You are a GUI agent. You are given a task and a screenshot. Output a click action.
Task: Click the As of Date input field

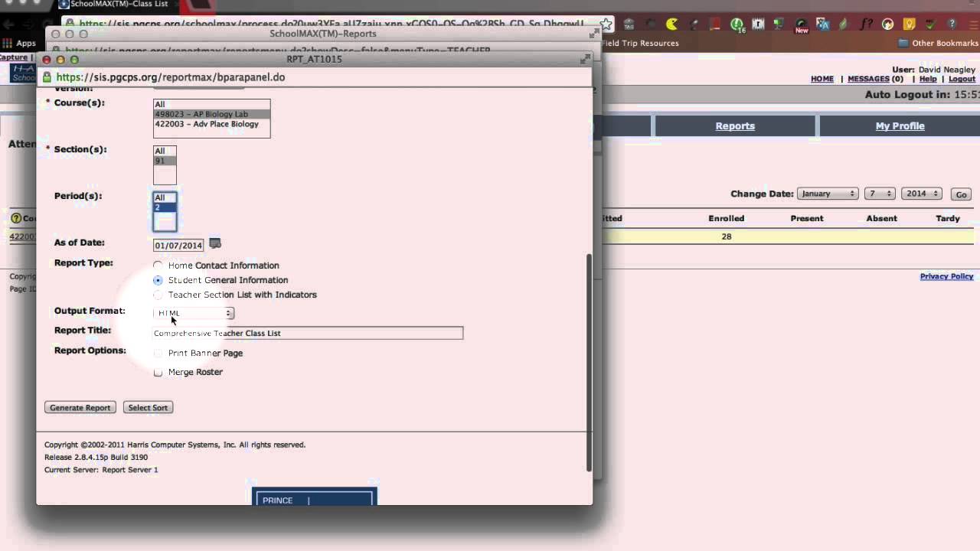click(x=178, y=245)
